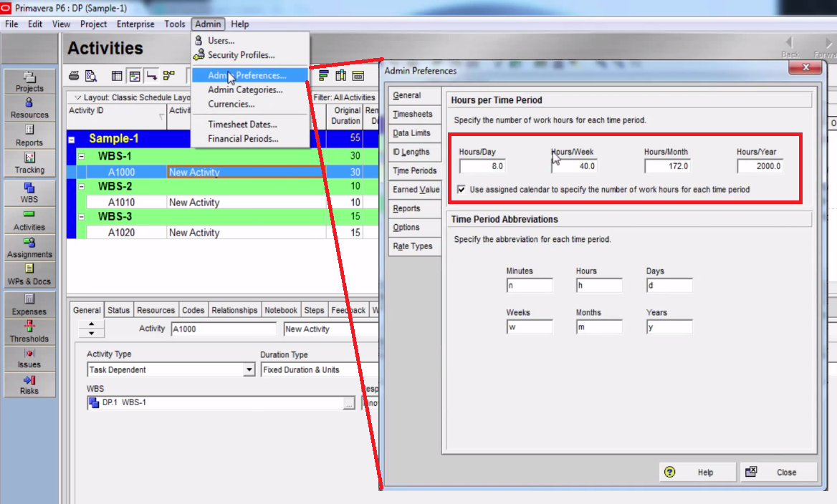Open the Projects sidebar icon

point(29,82)
